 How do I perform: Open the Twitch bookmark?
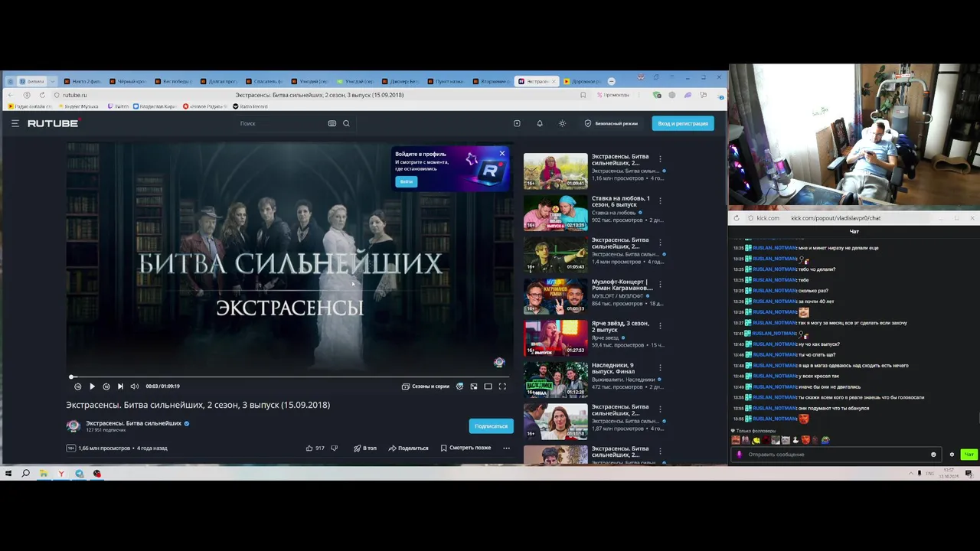click(x=119, y=106)
